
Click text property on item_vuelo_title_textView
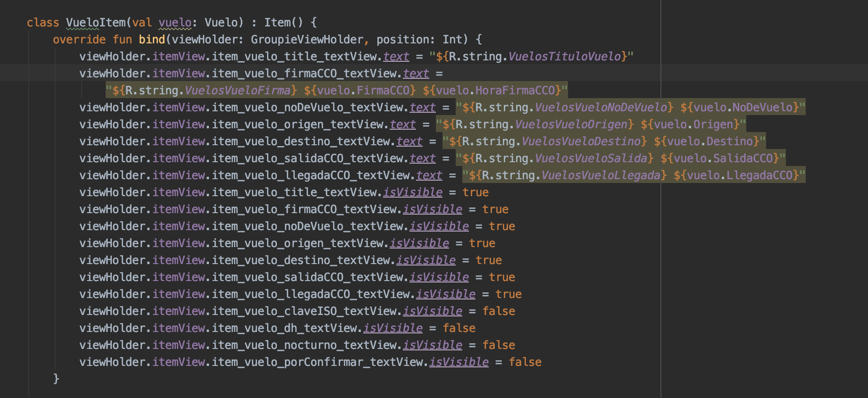tap(396, 57)
